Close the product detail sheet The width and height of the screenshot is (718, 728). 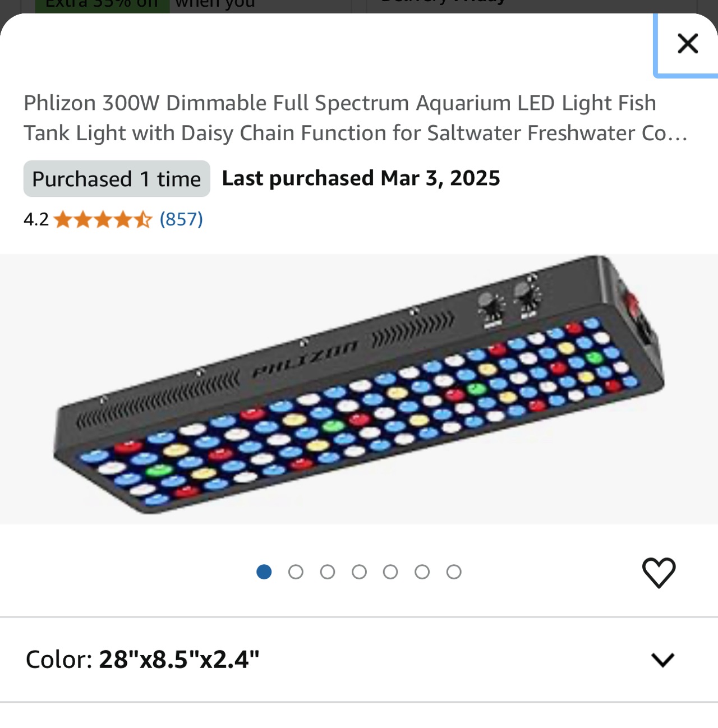tap(687, 44)
